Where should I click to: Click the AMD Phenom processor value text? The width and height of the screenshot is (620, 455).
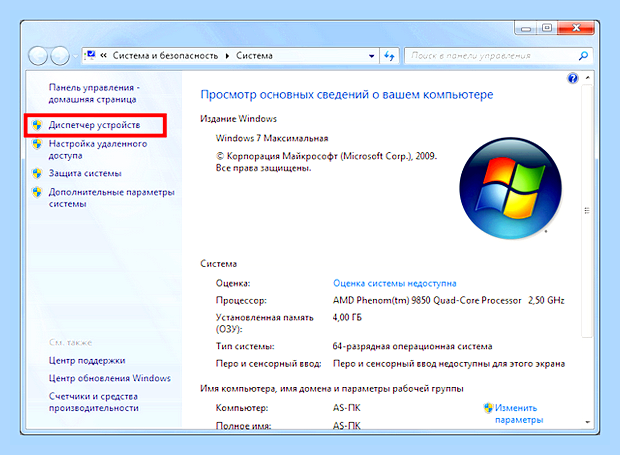pos(448,300)
